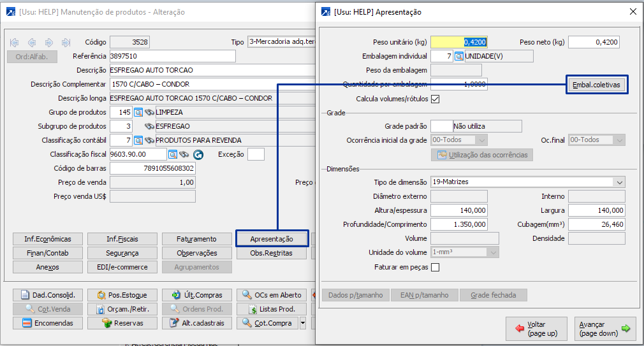Open Encomendas calendar button
Image resolution: width=644 pixels, height=346 pixels.
click(48, 323)
